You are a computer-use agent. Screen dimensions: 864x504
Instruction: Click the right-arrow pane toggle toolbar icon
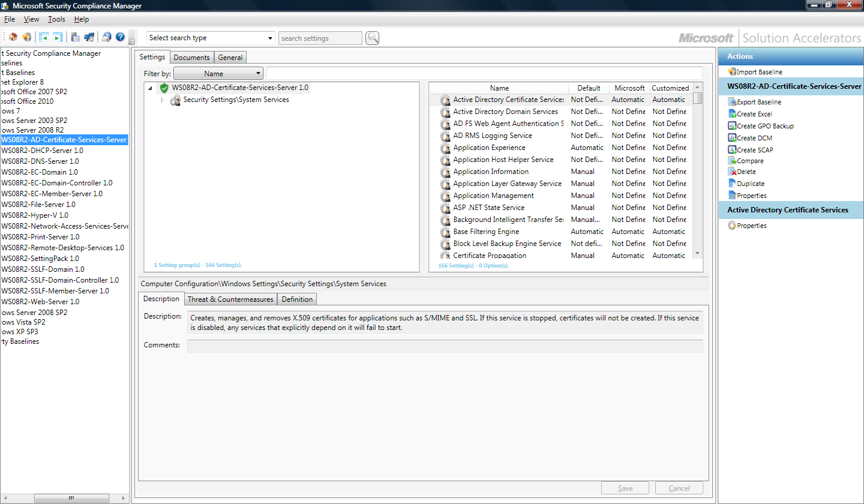click(58, 37)
